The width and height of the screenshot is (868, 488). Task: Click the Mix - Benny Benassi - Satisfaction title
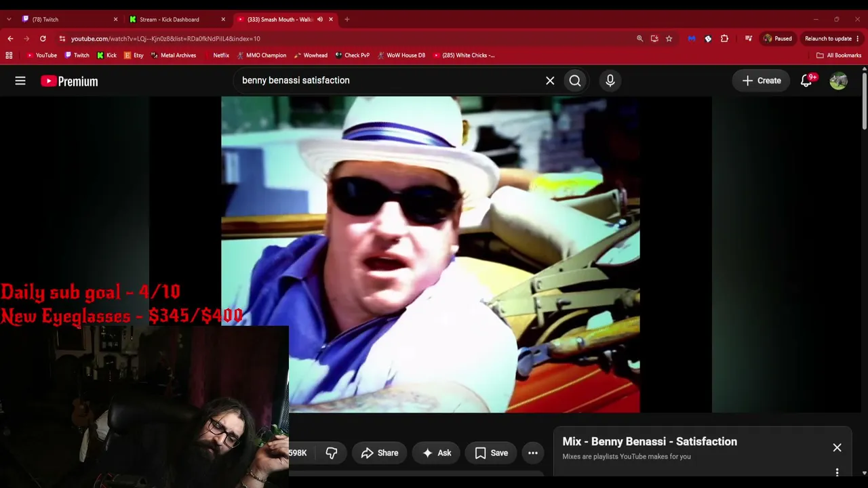(x=650, y=441)
